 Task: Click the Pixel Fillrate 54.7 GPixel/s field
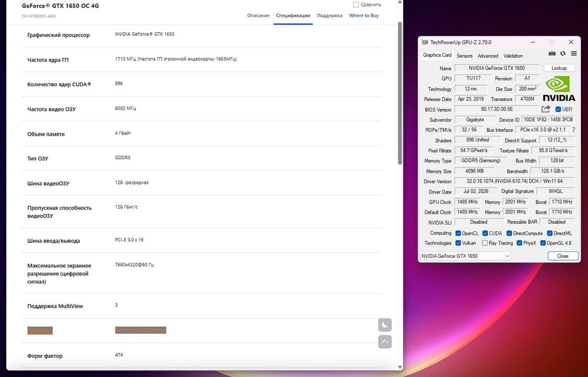tap(474, 150)
